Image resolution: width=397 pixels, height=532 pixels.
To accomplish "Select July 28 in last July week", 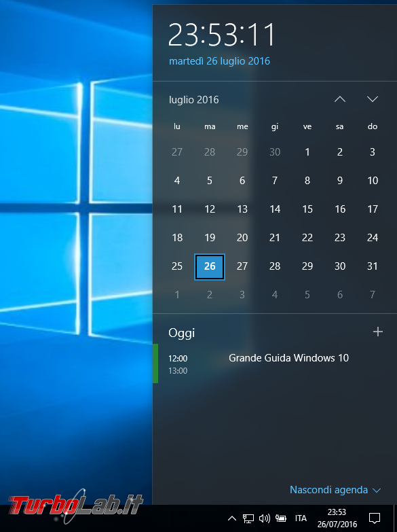I will [x=275, y=266].
